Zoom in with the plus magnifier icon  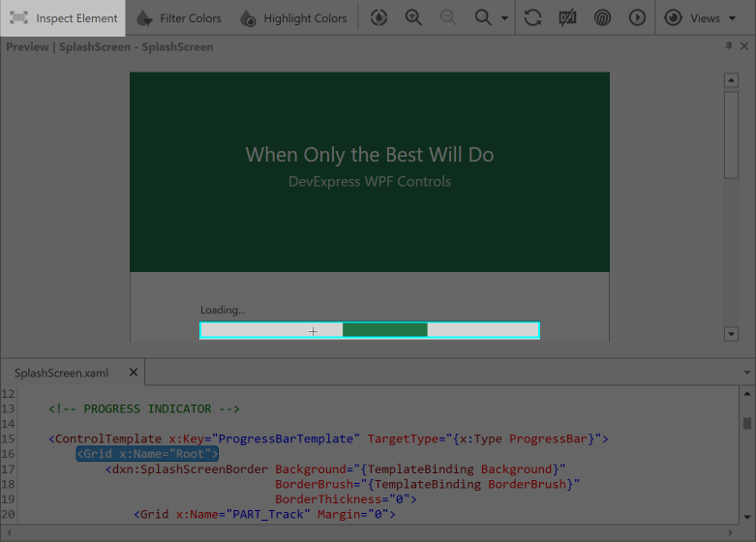pyautogui.click(x=413, y=18)
